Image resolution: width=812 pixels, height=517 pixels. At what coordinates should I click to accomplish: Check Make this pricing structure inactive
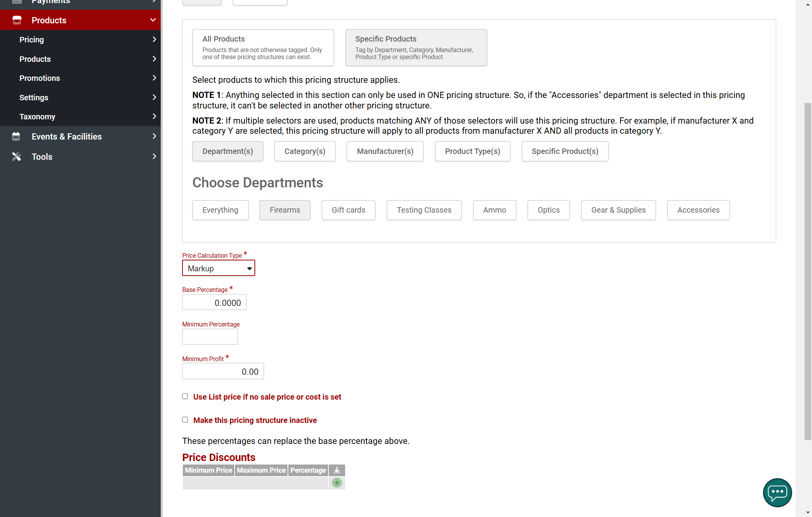(x=185, y=420)
